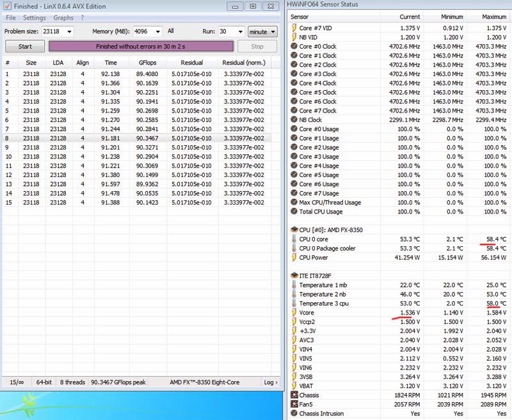
Task: Click the 90.3467 GFlops peak status entry
Action: pos(118,382)
